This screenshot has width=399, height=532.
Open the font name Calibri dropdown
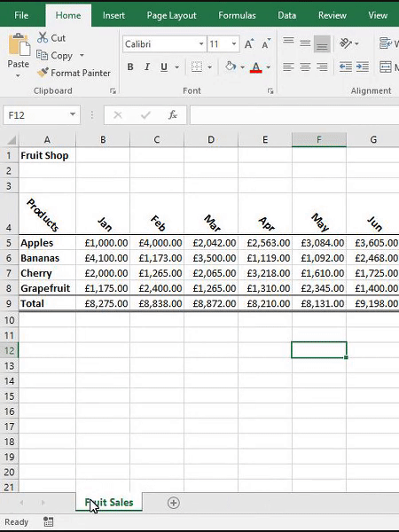[x=201, y=44]
